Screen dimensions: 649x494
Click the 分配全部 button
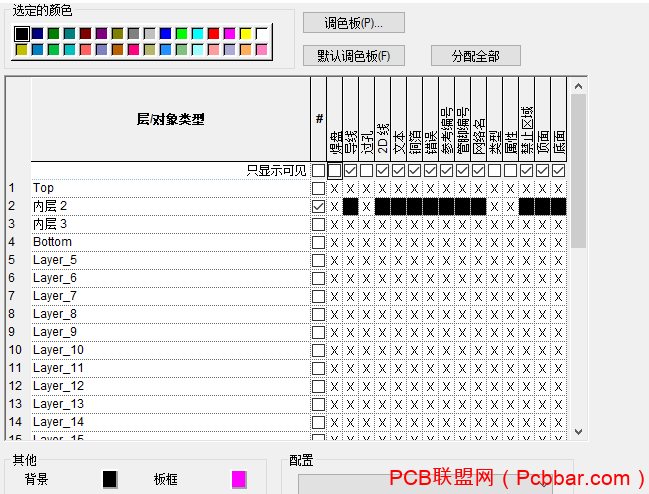coord(476,55)
